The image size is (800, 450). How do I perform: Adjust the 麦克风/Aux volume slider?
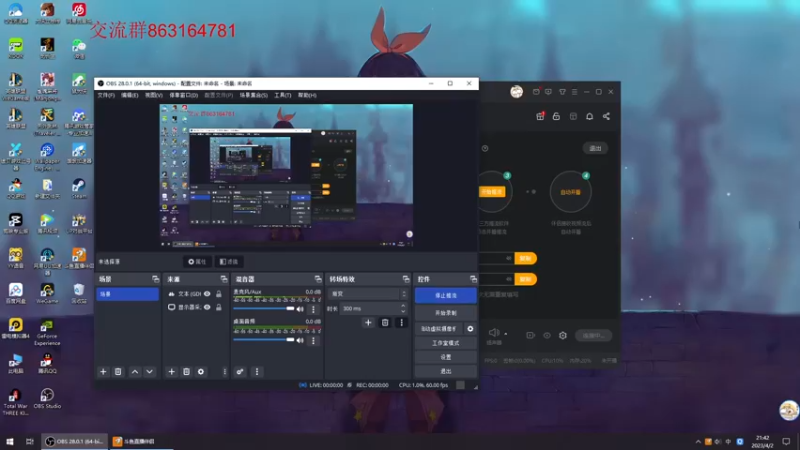point(264,309)
